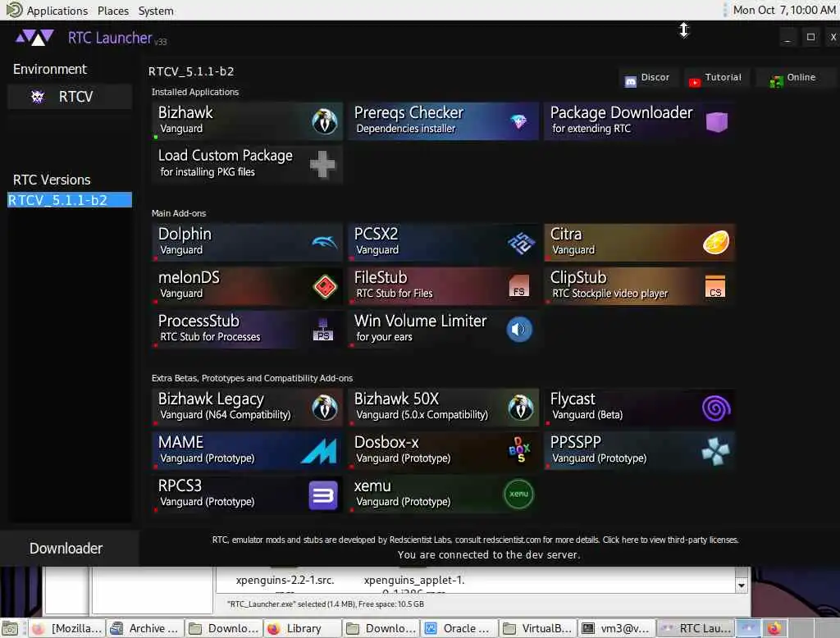Click the Dolphin emulator icon
840x638 pixels.
pos(325,243)
